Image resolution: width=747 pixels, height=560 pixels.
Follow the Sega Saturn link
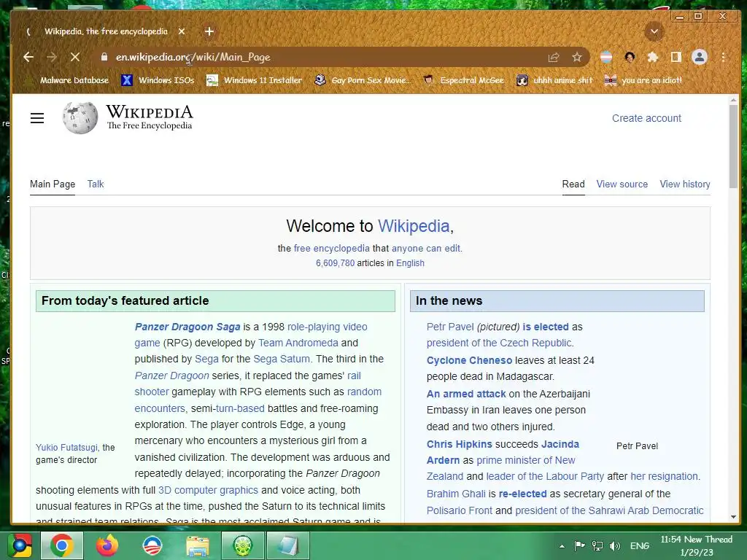pos(282,359)
